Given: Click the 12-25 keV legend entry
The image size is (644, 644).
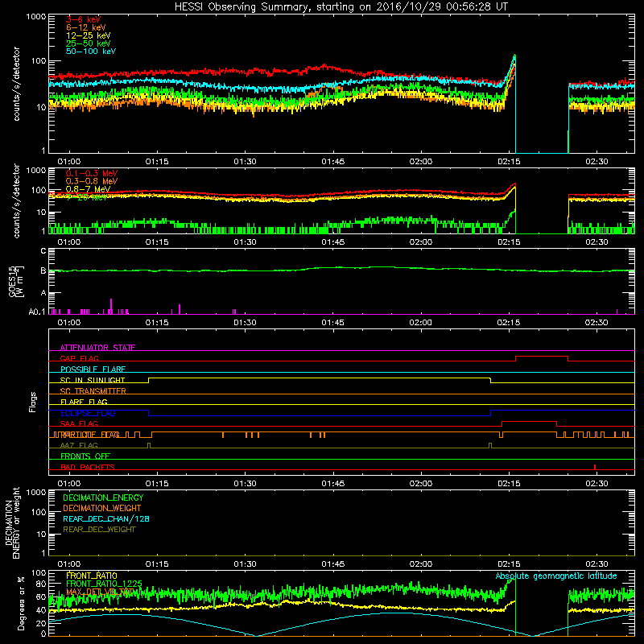Looking at the screenshot, I should click(x=89, y=35).
